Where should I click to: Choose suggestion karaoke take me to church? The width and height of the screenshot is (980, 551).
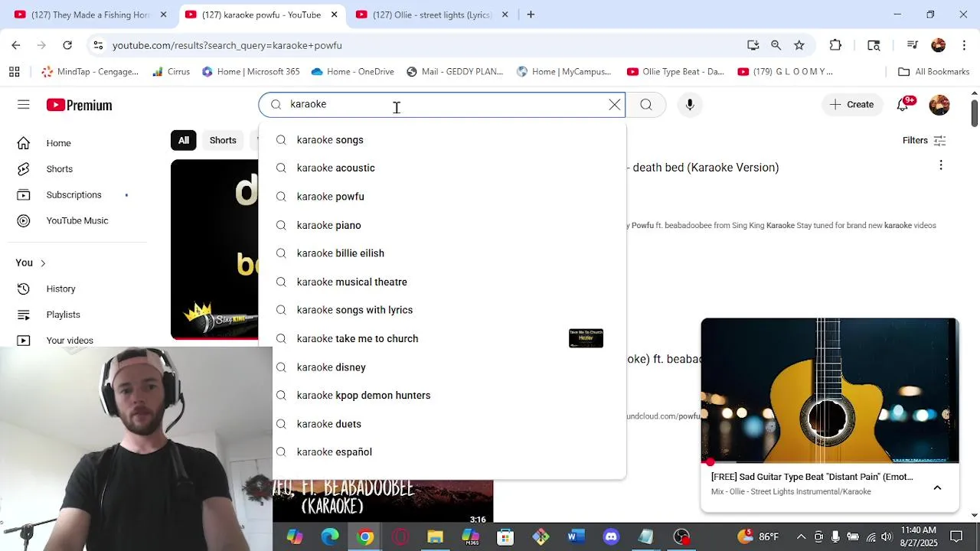coord(442,338)
